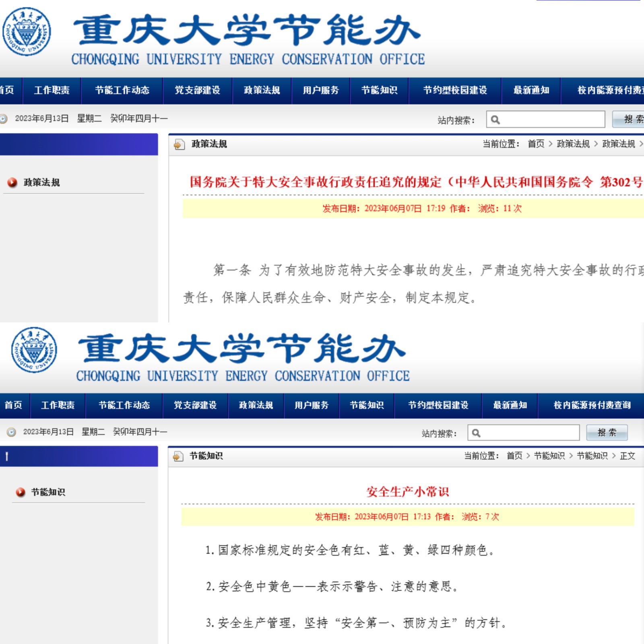Click magnifier icon in upper search box

click(495, 120)
